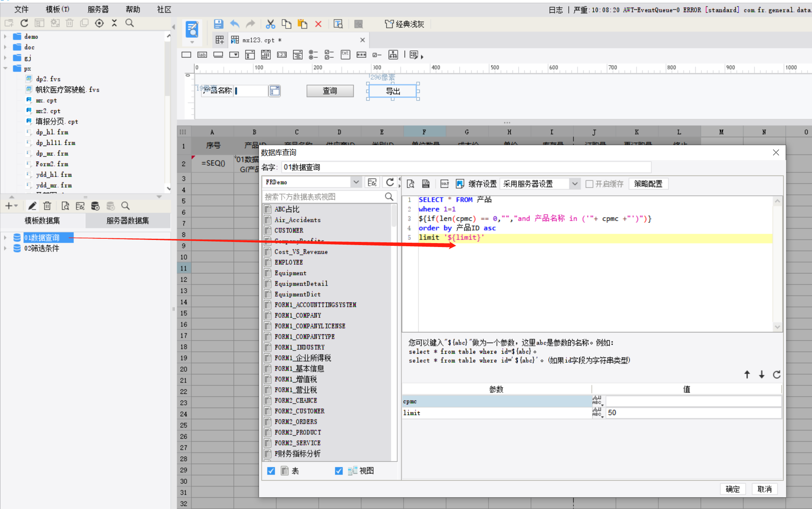812x509 pixels.
Task: Click the date calendar widget icon
Action: [266, 55]
